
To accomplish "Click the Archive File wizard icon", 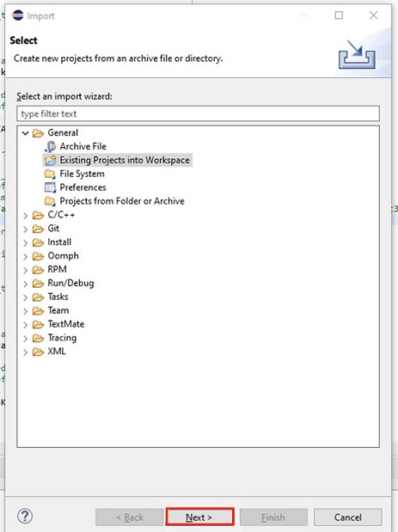I will point(50,147).
